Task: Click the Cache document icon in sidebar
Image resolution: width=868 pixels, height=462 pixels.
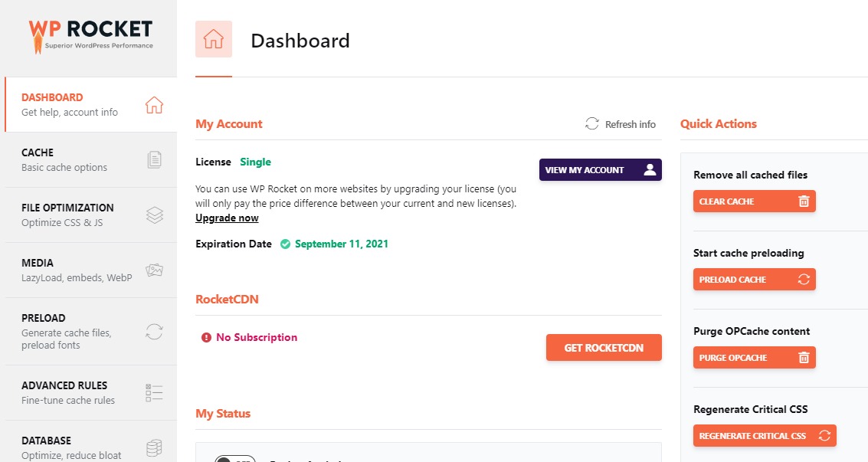Action: [155, 160]
